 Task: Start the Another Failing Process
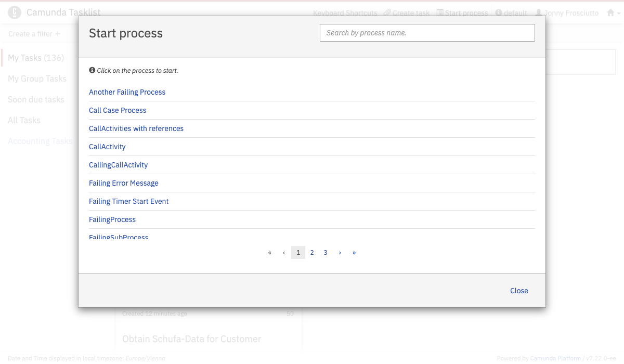tap(127, 92)
